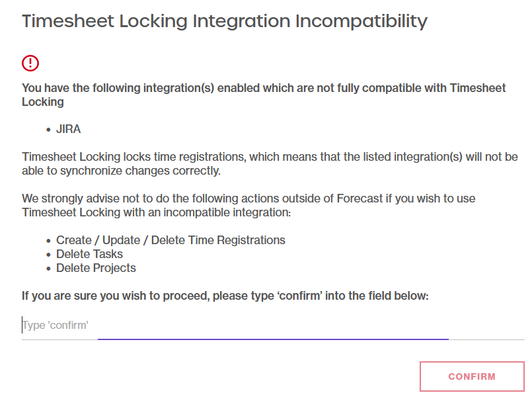Click the purple underline of the confirm field
Viewport: 532px width, 397px height.
[x=273, y=339]
